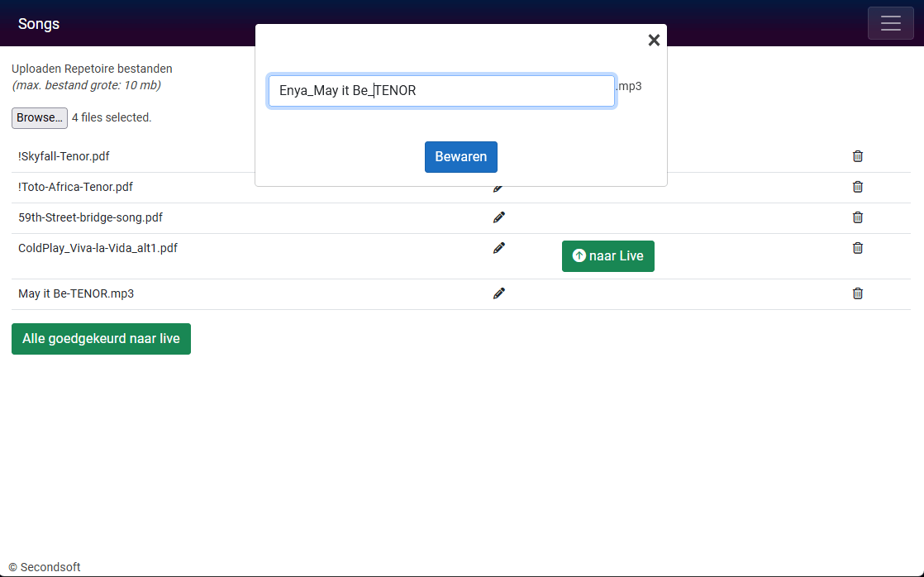Delete the !Toto-Africa-Tenor.pdf file
Screen dimensions: 924x577
click(857, 187)
